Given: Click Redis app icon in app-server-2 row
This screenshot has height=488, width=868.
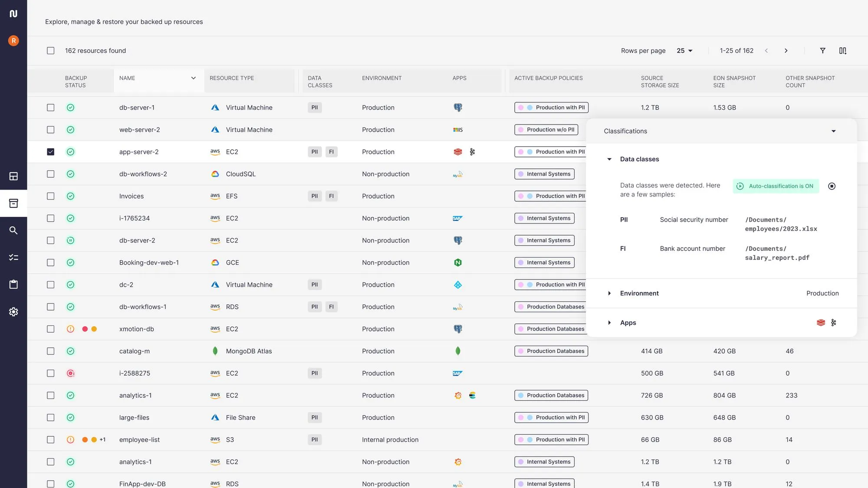Looking at the screenshot, I should [458, 152].
